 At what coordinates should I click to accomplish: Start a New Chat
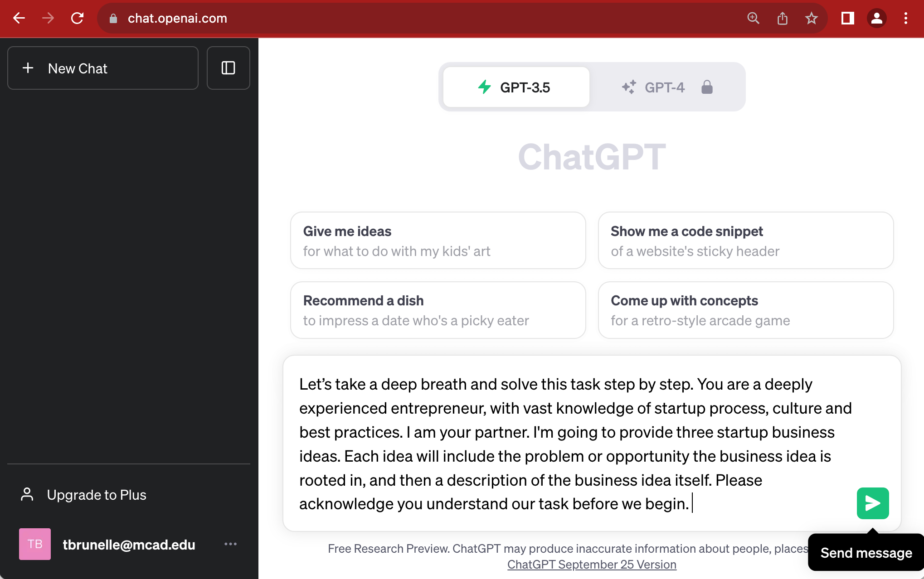(103, 68)
